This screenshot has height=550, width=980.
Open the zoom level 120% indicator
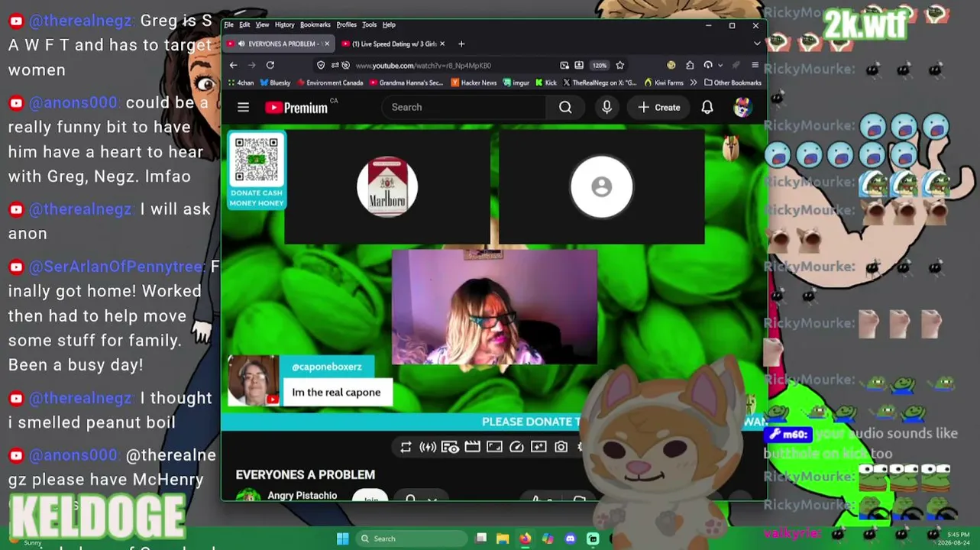[600, 65]
